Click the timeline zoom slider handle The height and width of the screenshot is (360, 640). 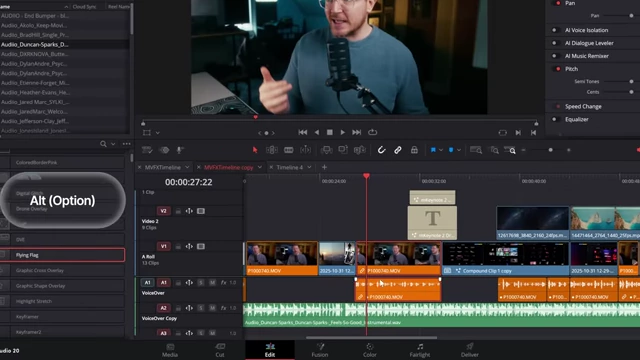550,150
